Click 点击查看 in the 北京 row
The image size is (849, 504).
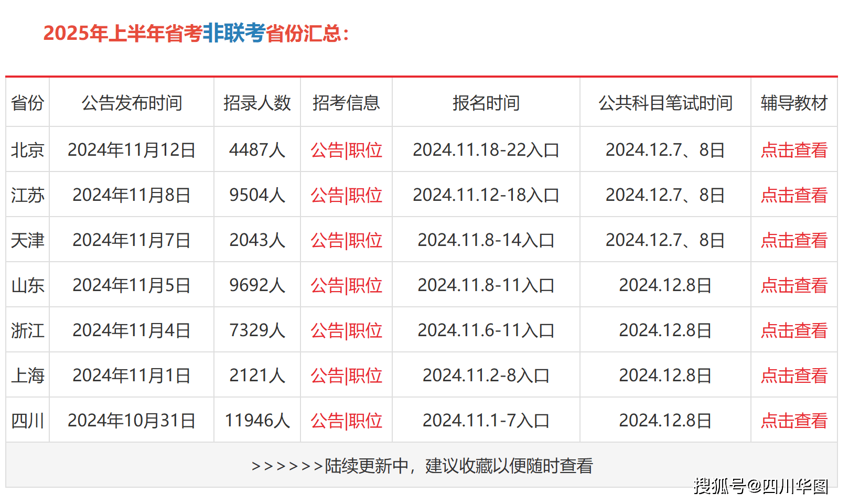tap(794, 150)
